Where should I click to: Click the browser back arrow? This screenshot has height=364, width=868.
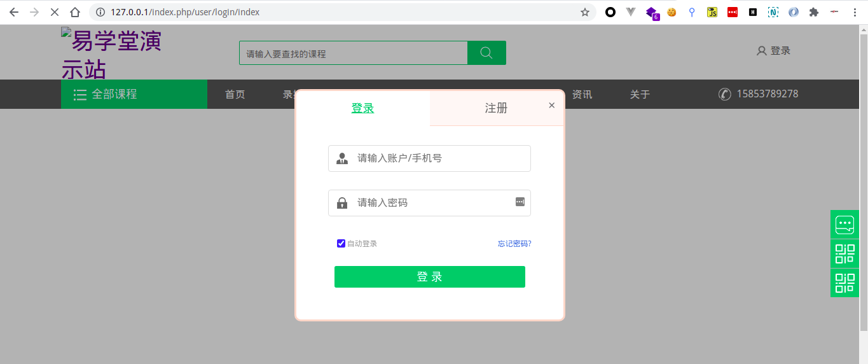pos(14,12)
